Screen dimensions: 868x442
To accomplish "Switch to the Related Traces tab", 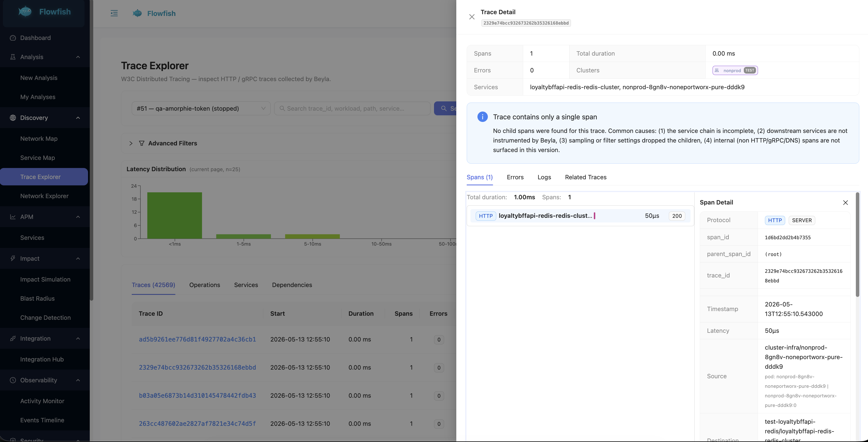I will (x=586, y=177).
